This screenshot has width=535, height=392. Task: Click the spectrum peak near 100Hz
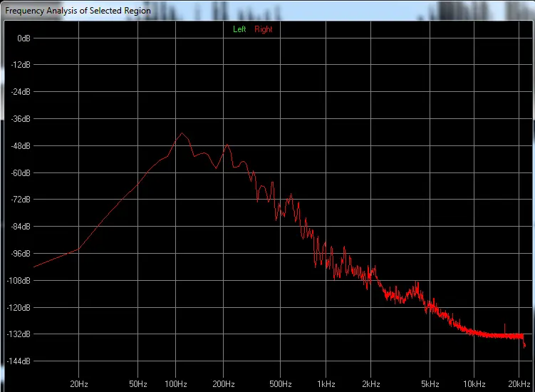click(182, 133)
